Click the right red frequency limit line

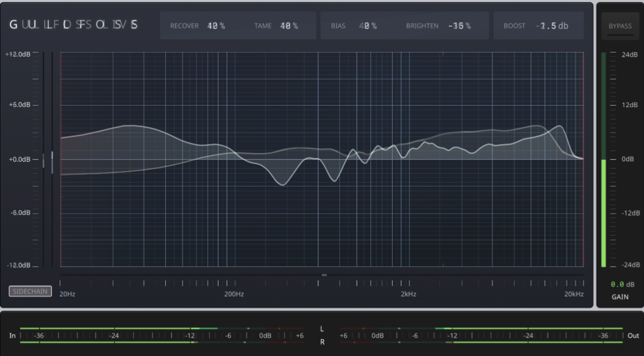[584, 159]
